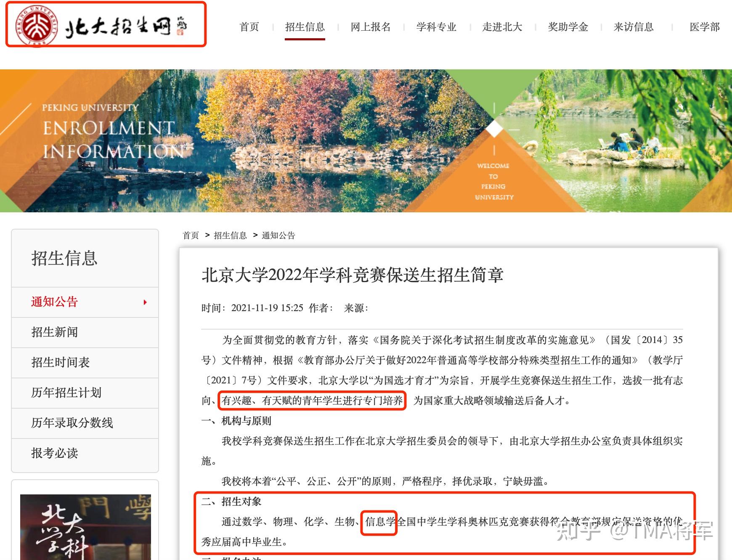Open 招生新闻 in the sidebar

click(x=85, y=332)
